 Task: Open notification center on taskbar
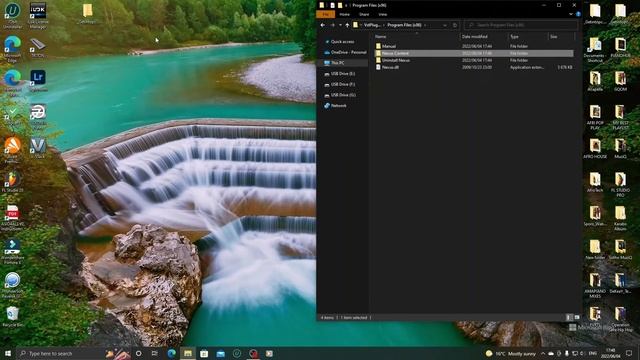[x=629, y=353]
